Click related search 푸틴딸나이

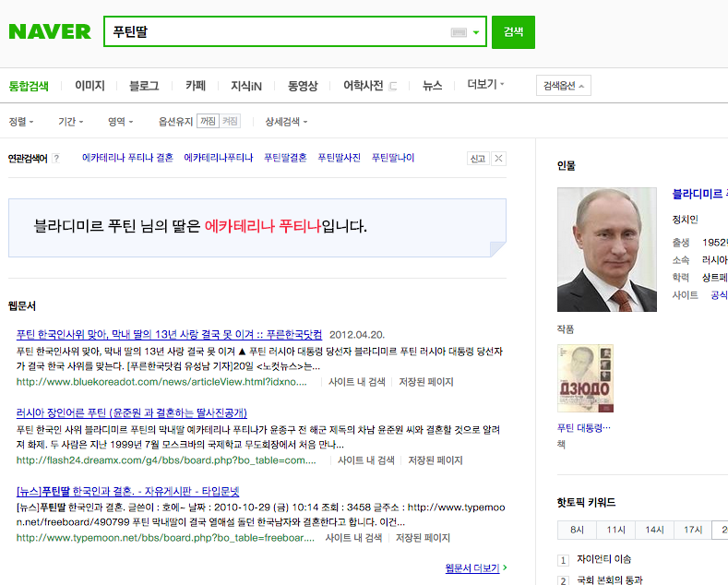click(x=393, y=158)
